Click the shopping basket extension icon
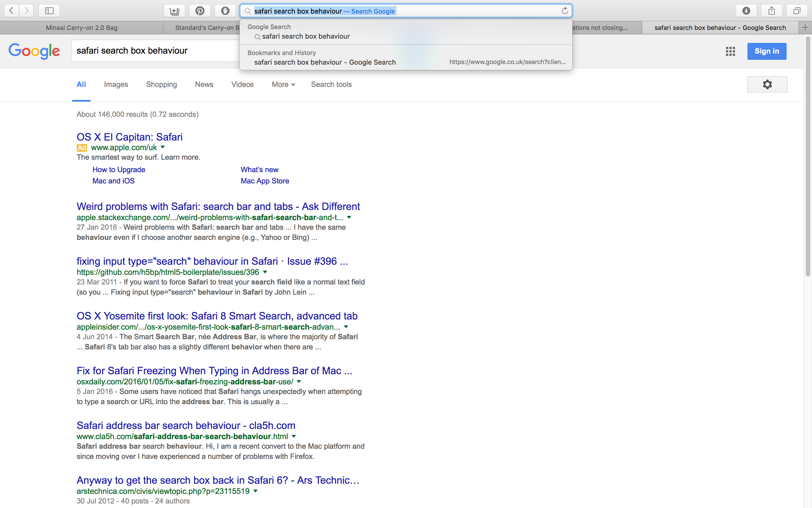The height and width of the screenshot is (508, 812). [175, 11]
